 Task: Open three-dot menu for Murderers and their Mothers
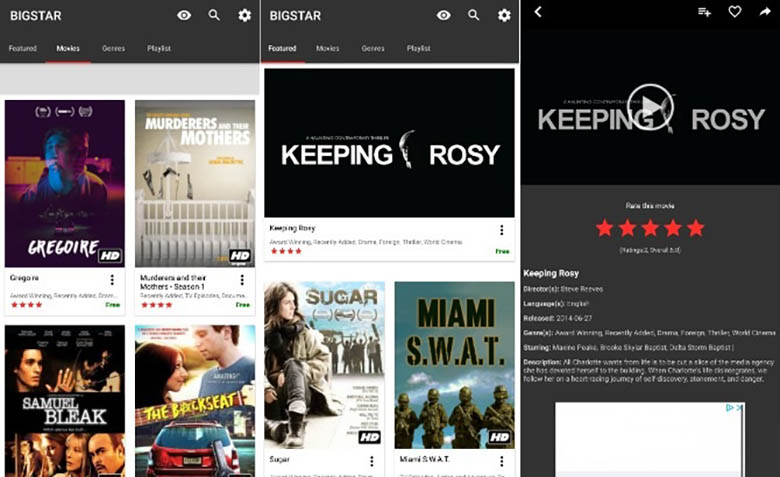(x=242, y=280)
